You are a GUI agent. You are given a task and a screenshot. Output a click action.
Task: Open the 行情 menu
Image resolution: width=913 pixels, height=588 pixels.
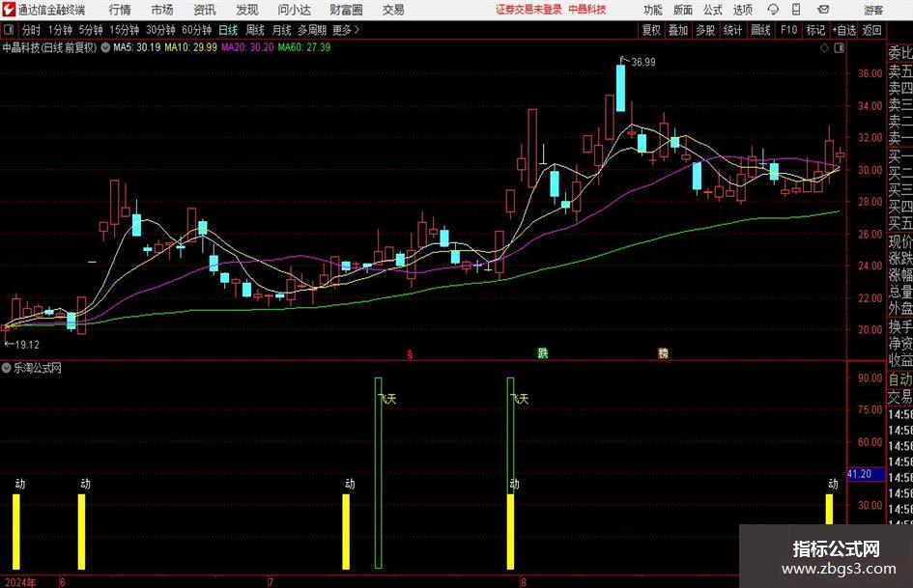(x=120, y=10)
